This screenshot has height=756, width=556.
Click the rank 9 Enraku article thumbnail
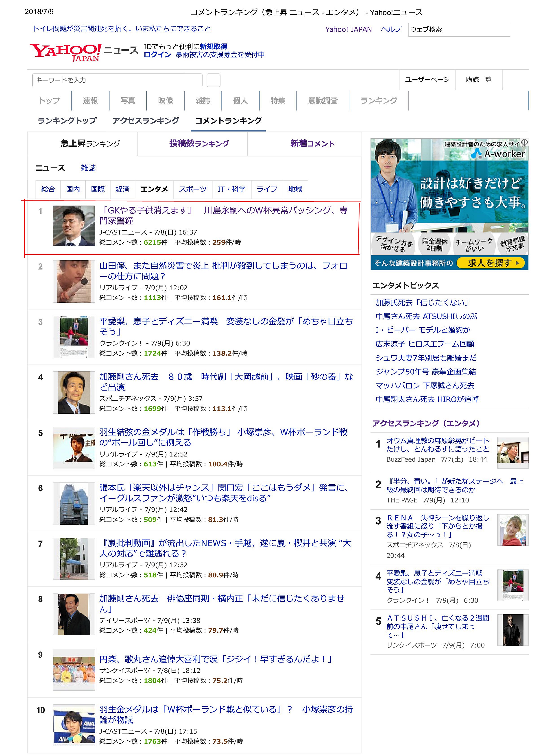pos(74,669)
